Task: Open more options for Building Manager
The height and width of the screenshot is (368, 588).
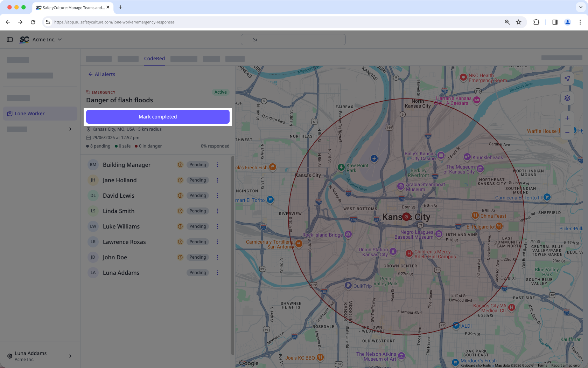Action: tap(217, 165)
